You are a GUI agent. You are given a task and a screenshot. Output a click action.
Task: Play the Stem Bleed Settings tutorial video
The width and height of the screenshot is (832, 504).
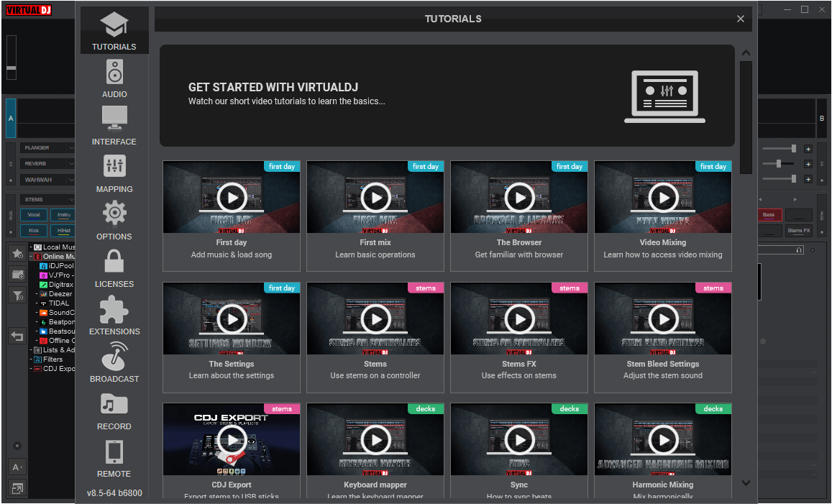(x=663, y=319)
